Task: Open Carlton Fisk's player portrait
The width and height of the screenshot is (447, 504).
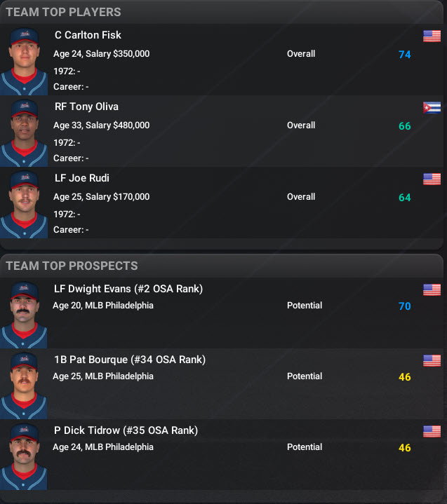Action: [x=25, y=60]
